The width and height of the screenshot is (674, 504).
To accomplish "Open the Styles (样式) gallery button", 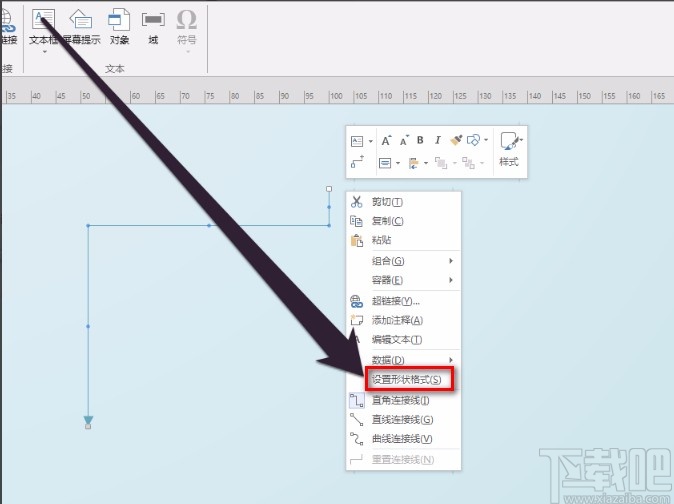I will pos(509,149).
